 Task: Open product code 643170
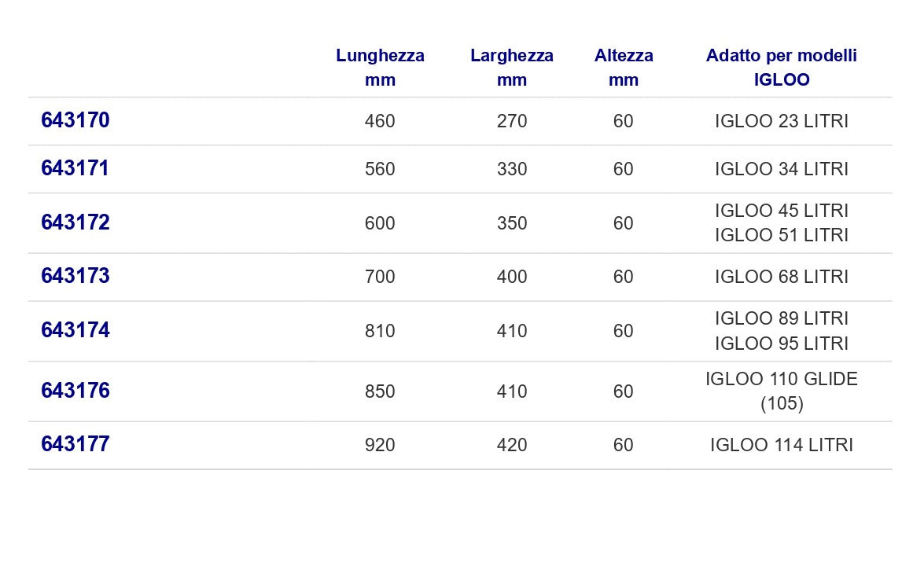tap(75, 120)
